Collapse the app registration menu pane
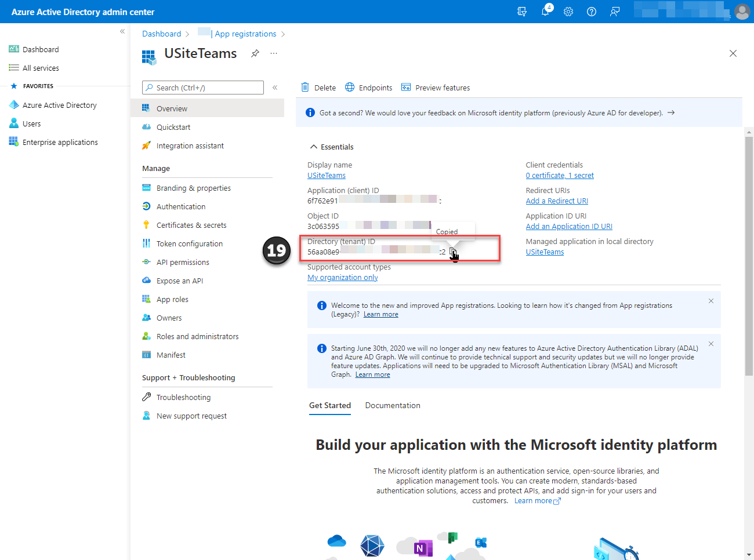The width and height of the screenshot is (754, 560). tap(275, 88)
